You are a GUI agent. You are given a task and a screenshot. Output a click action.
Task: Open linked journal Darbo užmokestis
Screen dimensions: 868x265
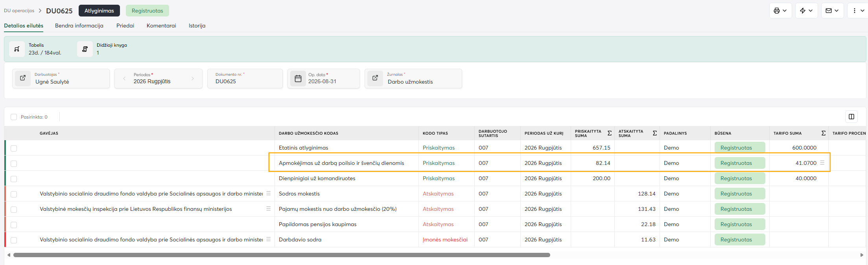tap(375, 78)
